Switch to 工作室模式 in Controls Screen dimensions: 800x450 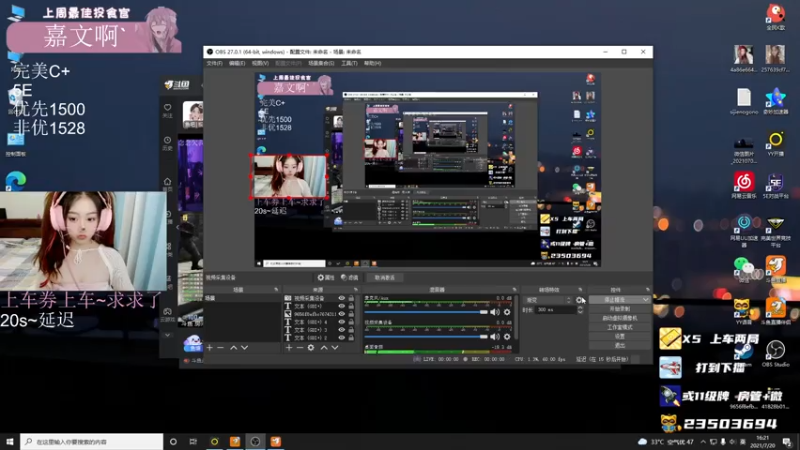tap(619, 328)
